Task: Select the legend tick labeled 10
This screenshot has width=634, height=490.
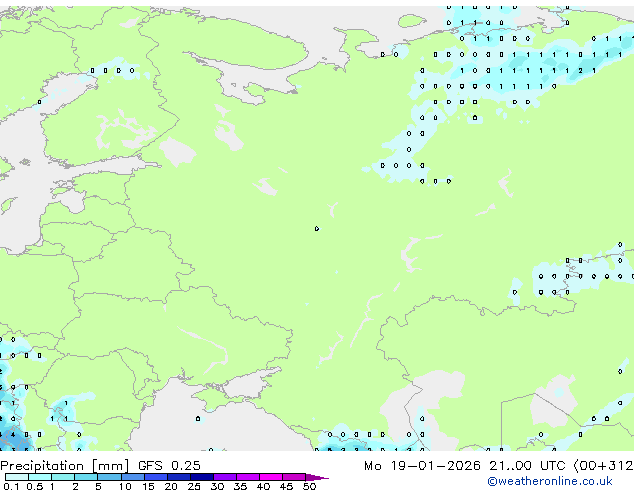Action: [124, 487]
